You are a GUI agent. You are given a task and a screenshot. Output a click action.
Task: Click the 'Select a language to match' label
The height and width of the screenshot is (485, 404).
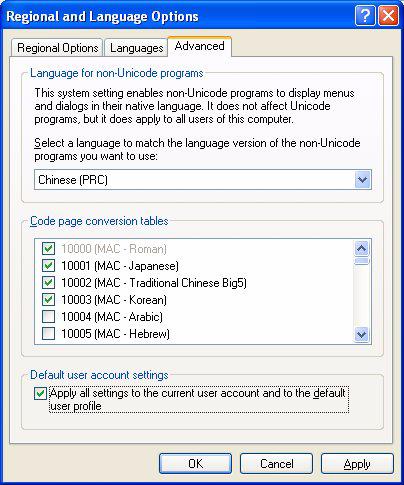coord(197,150)
